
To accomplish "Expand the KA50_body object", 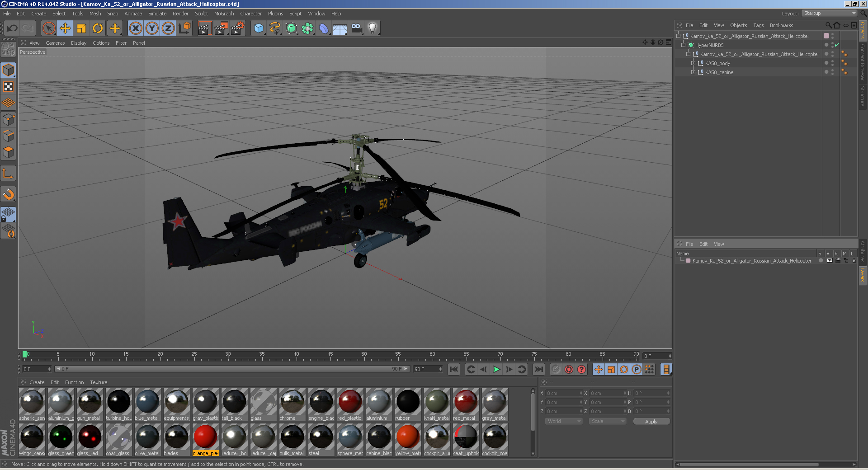I will [693, 63].
